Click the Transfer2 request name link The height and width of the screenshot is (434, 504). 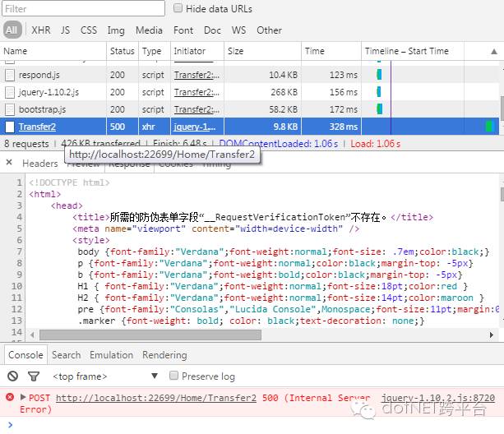tap(37, 127)
